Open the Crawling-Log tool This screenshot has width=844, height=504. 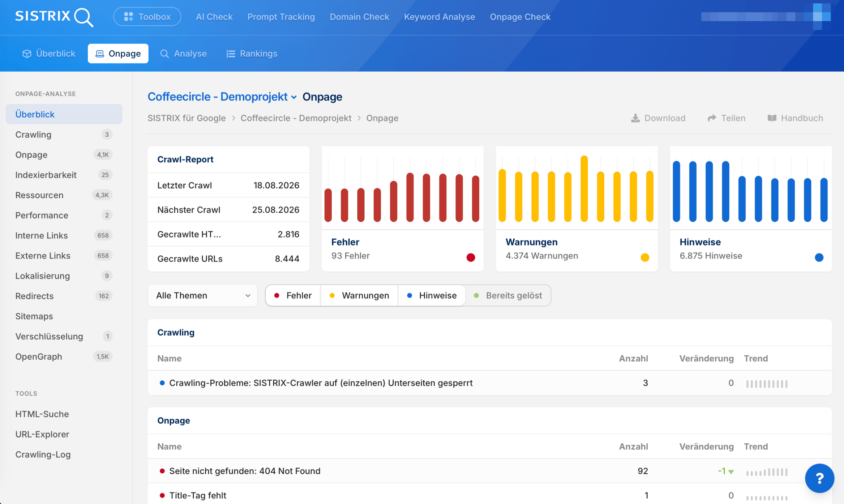pyautogui.click(x=64, y=454)
